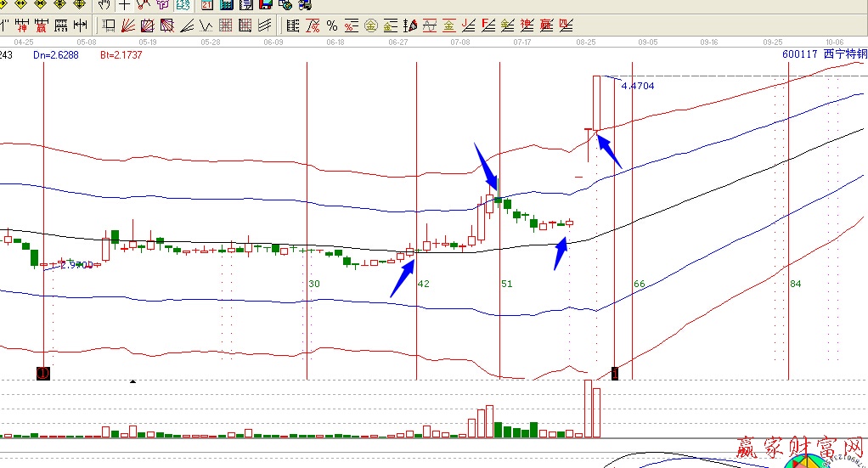Click the Bt=2.1737 indicator value
This screenshot has width=868, height=468.
point(121,54)
